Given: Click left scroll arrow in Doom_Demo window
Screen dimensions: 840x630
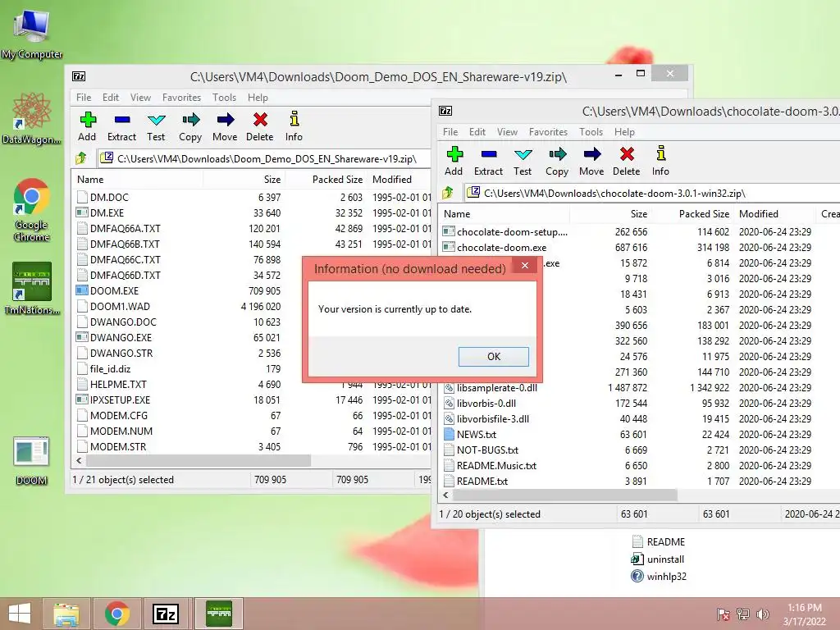Looking at the screenshot, I should (80, 461).
